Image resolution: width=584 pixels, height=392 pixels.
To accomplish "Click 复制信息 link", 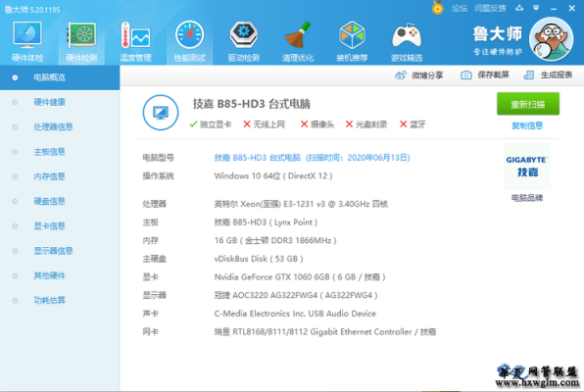I will click(527, 125).
